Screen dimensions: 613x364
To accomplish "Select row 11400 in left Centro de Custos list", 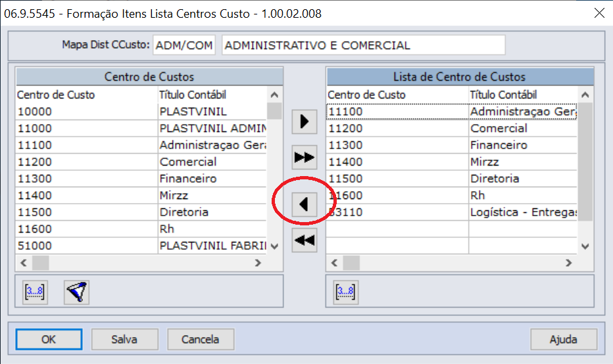I will [x=141, y=196].
